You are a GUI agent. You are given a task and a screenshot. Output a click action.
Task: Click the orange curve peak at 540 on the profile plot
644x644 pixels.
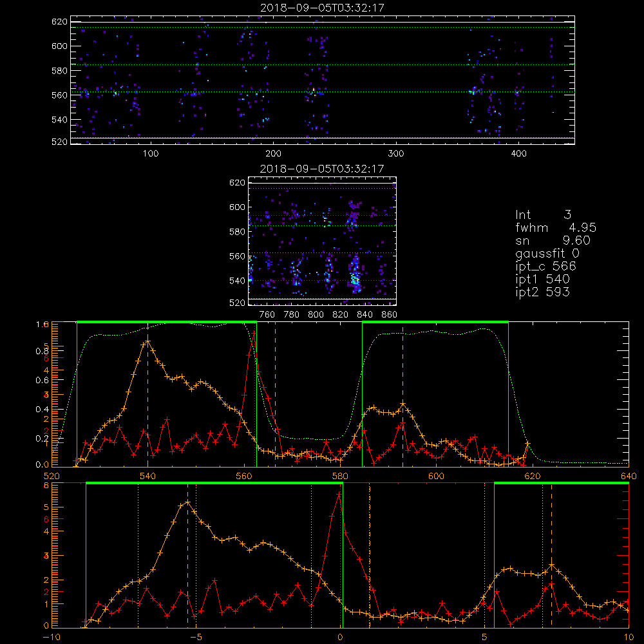pyautogui.click(x=148, y=342)
